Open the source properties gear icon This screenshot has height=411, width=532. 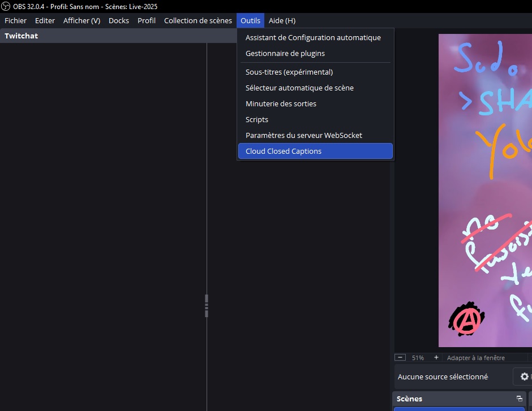coord(524,377)
